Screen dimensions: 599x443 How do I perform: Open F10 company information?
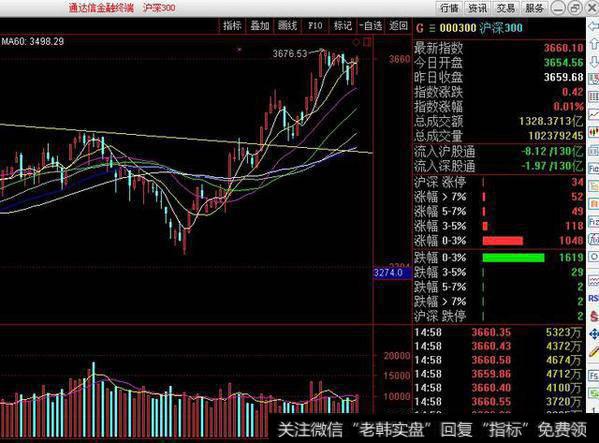click(x=315, y=26)
